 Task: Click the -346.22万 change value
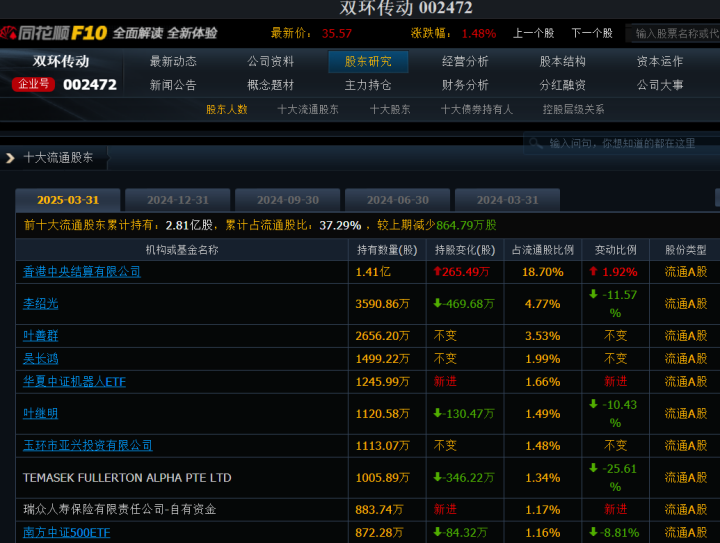[464, 478]
